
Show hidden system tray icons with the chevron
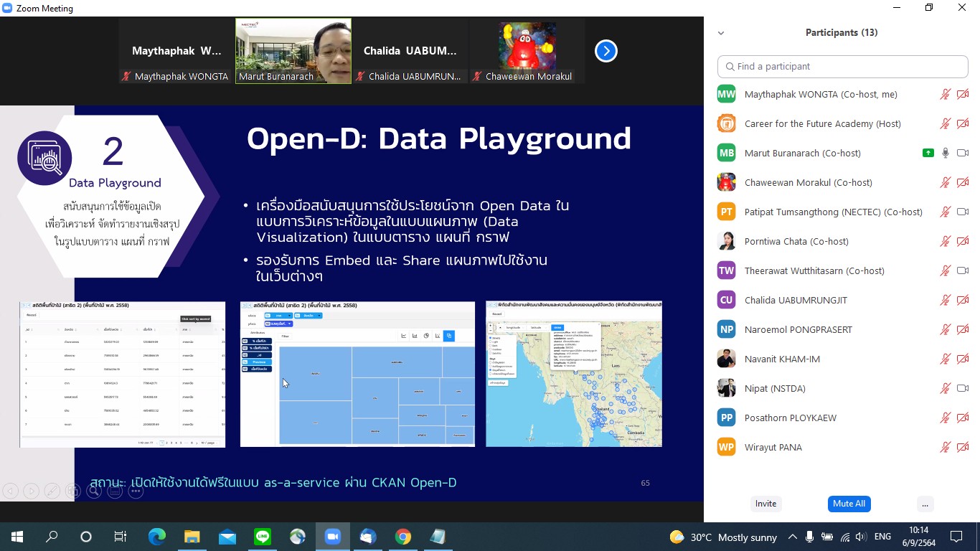pyautogui.click(x=792, y=537)
